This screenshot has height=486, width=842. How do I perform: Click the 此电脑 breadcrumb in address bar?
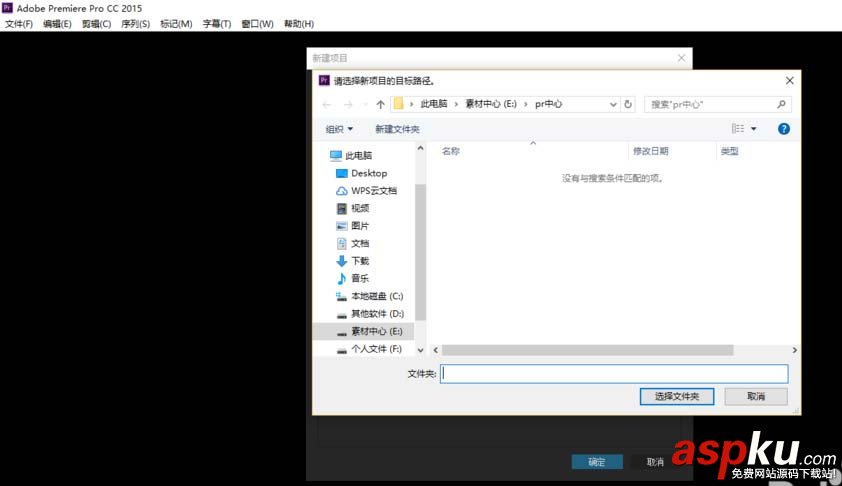pyautogui.click(x=434, y=104)
